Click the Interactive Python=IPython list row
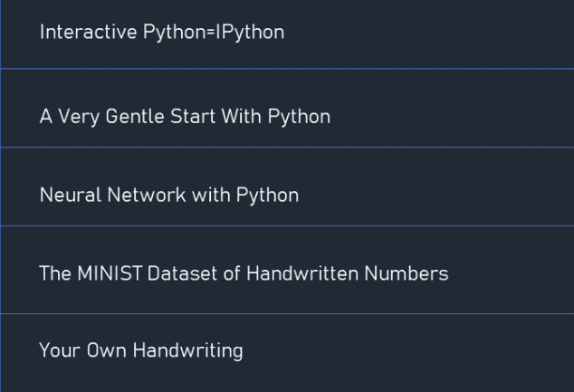Viewport: 574px width, 392px height. pyautogui.click(x=286, y=33)
